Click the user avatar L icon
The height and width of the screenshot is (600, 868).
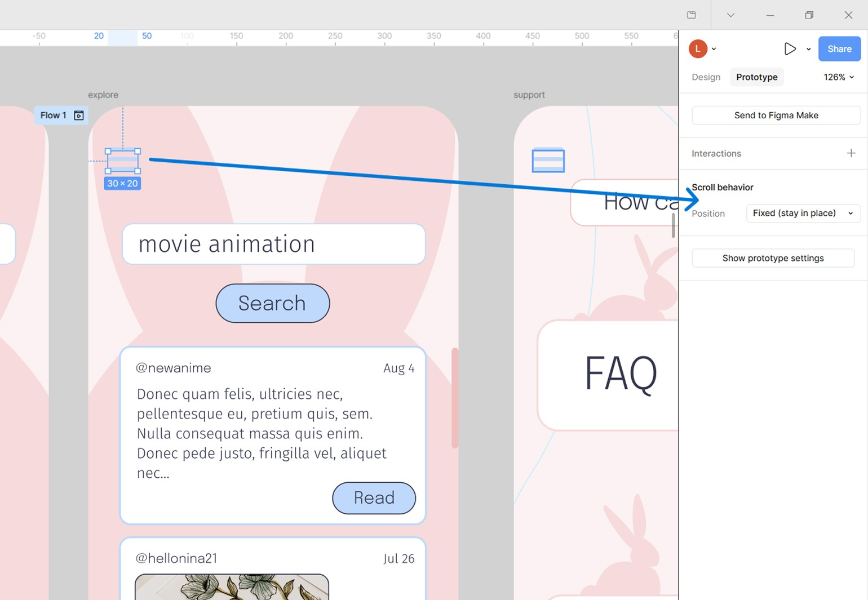click(x=697, y=49)
